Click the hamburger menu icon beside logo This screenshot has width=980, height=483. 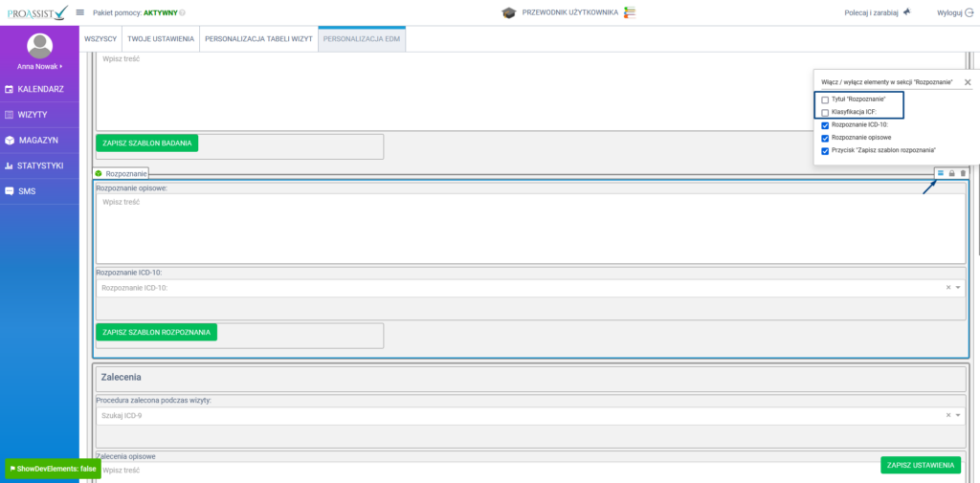pyautogui.click(x=80, y=12)
